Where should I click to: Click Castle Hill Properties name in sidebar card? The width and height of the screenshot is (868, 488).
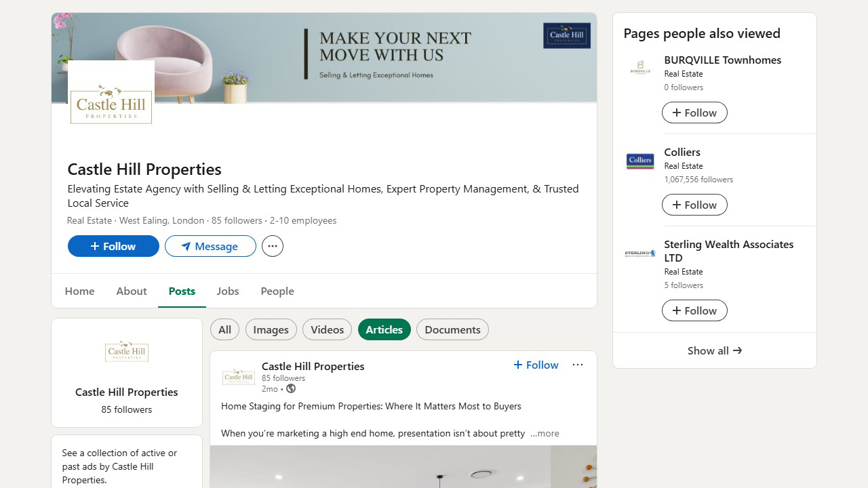click(127, 392)
